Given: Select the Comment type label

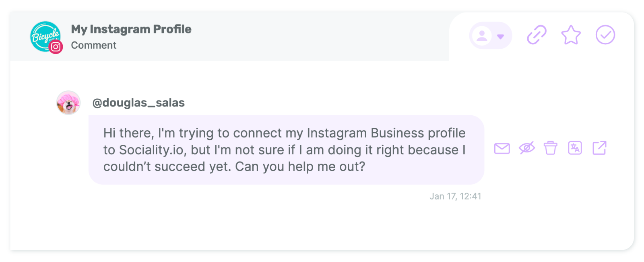Looking at the screenshot, I should 93,46.
